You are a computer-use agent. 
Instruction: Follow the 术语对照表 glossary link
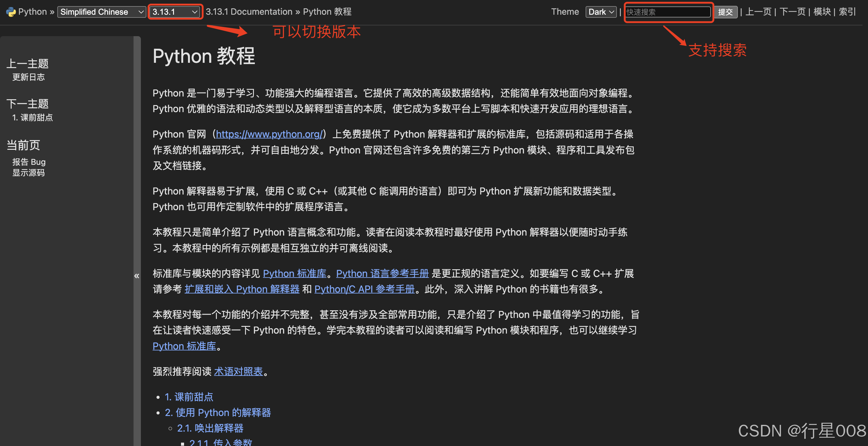[238, 372]
